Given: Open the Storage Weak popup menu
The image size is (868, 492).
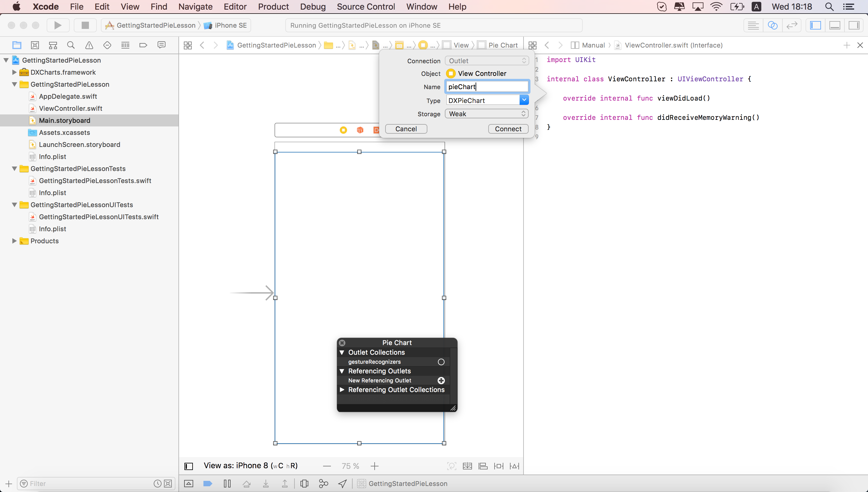Looking at the screenshot, I should pos(486,114).
